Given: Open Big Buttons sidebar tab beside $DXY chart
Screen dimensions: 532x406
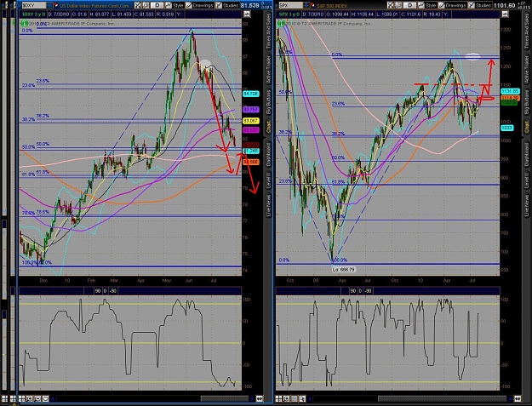Looking at the screenshot, I should click(x=269, y=102).
